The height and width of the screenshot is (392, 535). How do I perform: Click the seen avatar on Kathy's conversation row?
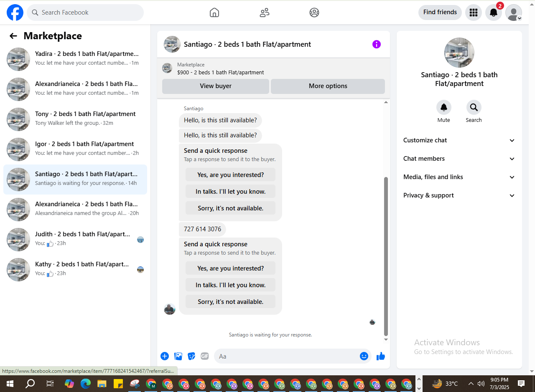[140, 270]
